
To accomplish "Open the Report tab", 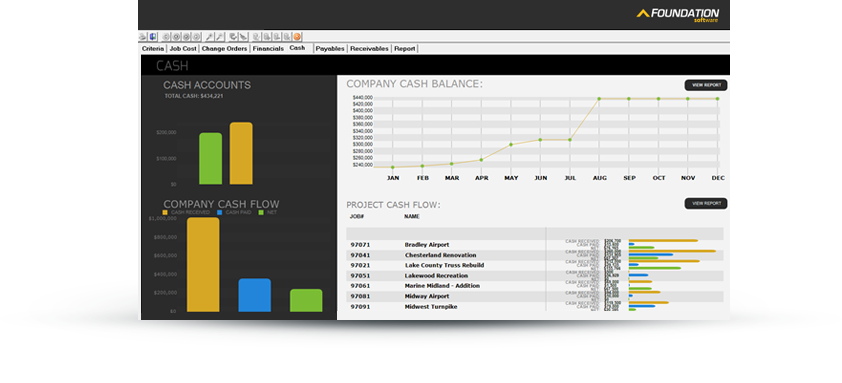I will click(404, 48).
